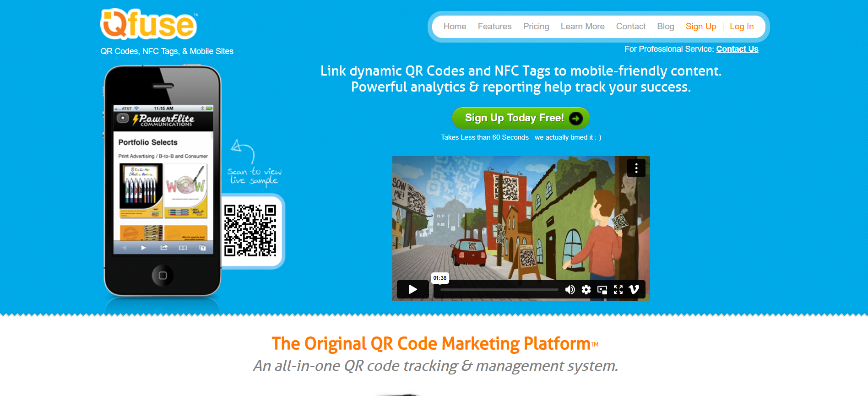Click the Qfuse logo
This screenshot has height=396, width=868.
149,24
